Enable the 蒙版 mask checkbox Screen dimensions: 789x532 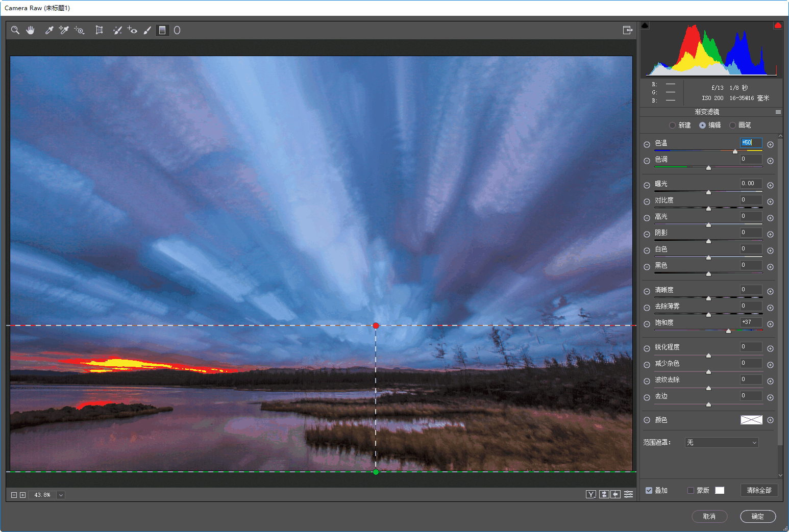pos(691,491)
